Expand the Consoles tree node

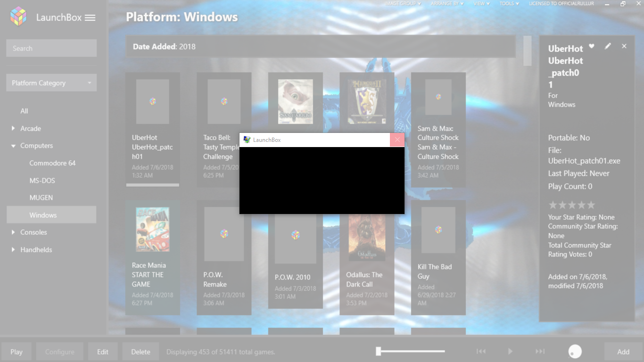(x=13, y=232)
